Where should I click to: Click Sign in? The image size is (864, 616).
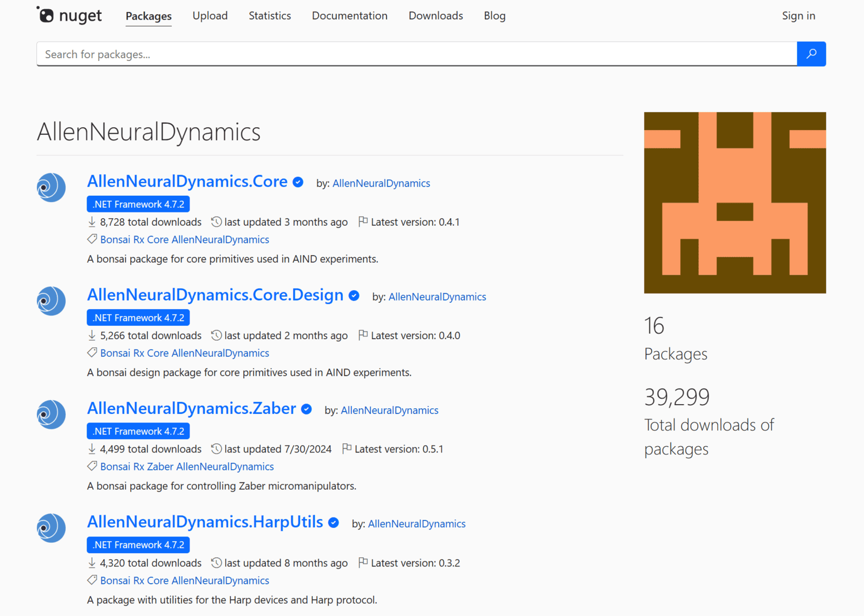click(x=798, y=16)
